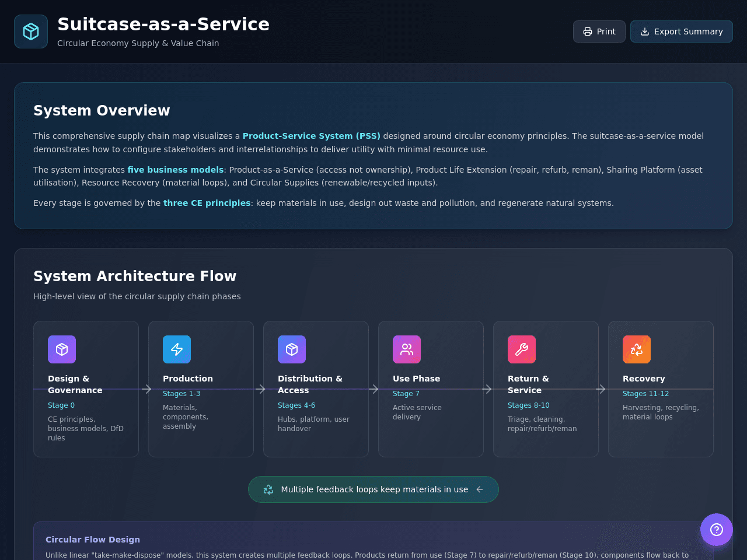Click the 'Suitcase-as-a-Service' page title
This screenshot has width=747, height=560.
pos(163,24)
